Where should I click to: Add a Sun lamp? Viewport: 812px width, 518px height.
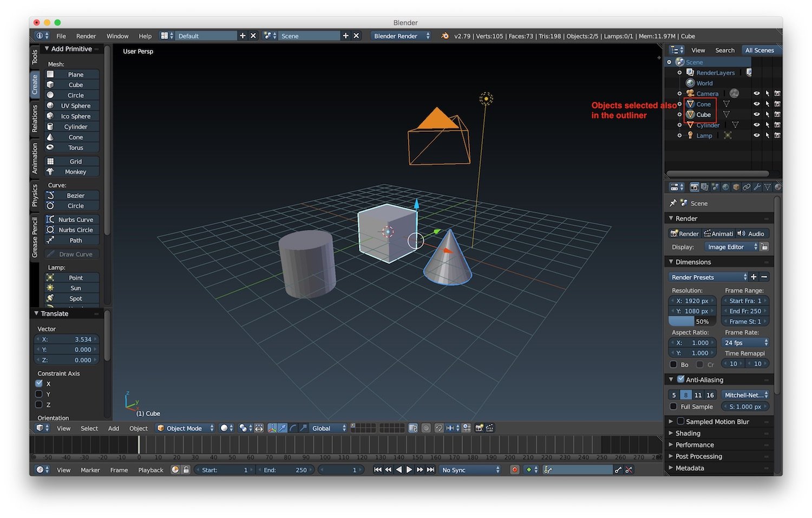pyautogui.click(x=72, y=288)
